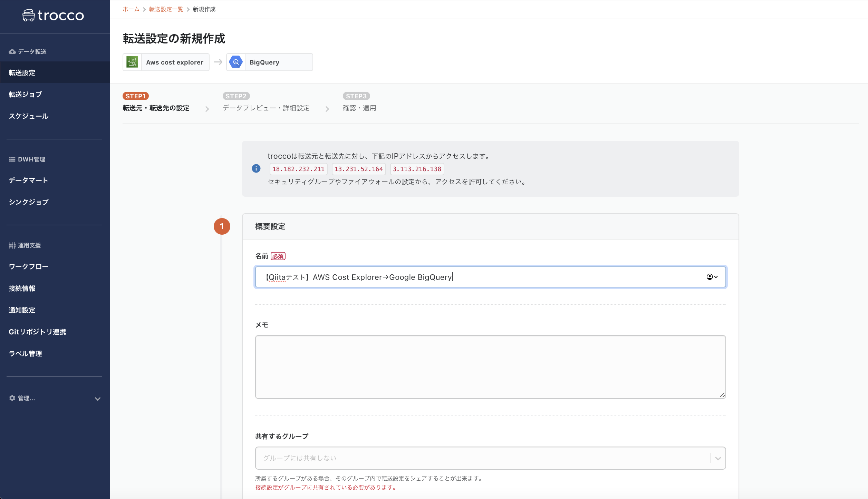This screenshot has height=499, width=868.
Task: Click the 確認・適用 step label
Action: (x=359, y=108)
